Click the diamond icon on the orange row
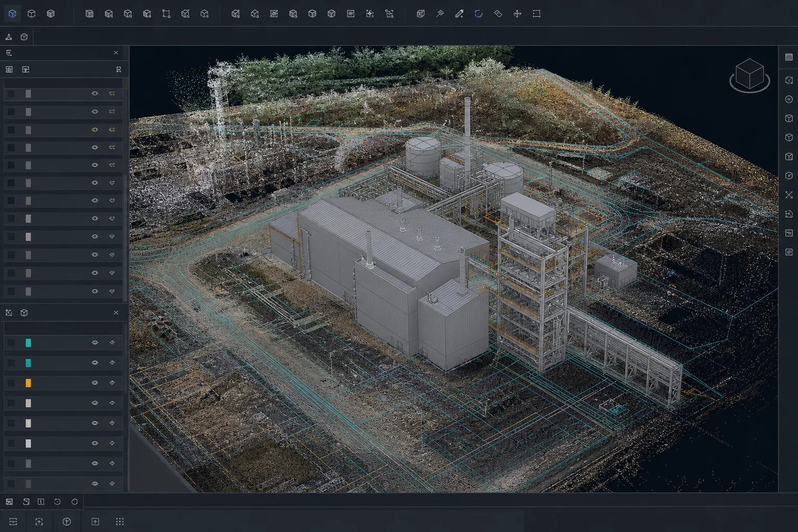The height and width of the screenshot is (532, 798). click(112, 383)
